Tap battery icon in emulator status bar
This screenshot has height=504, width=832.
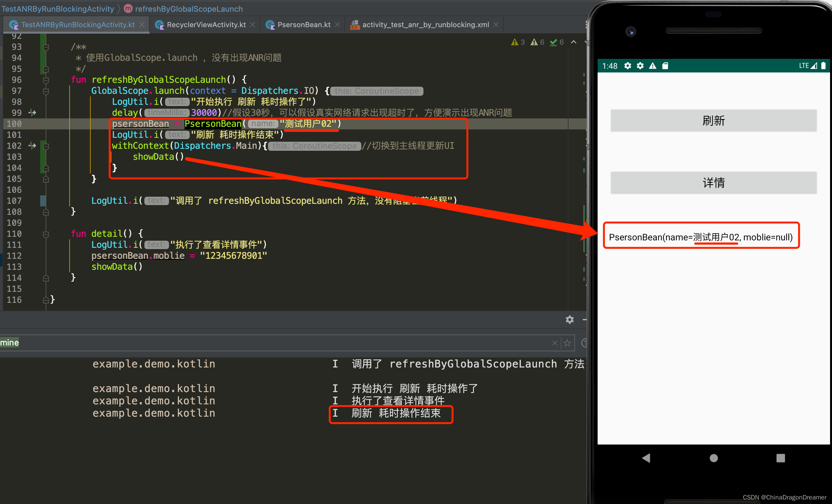pos(823,66)
